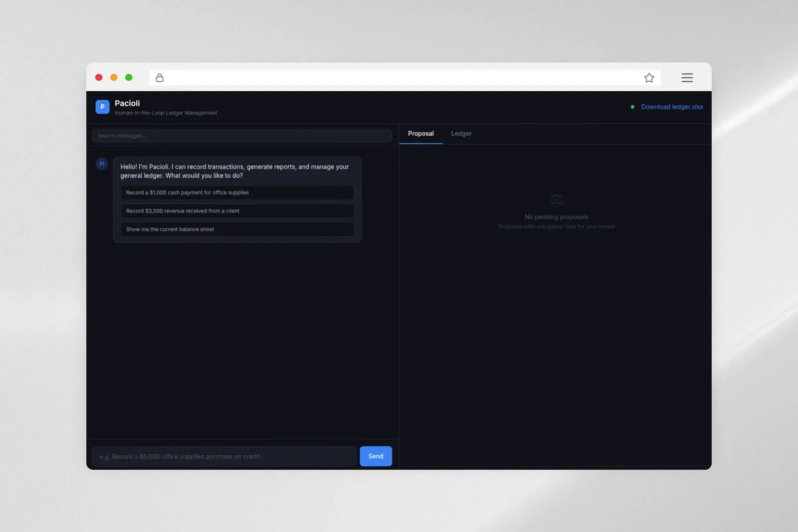Click the balance scales icon in Proposal panel
798x532 pixels.
click(557, 199)
